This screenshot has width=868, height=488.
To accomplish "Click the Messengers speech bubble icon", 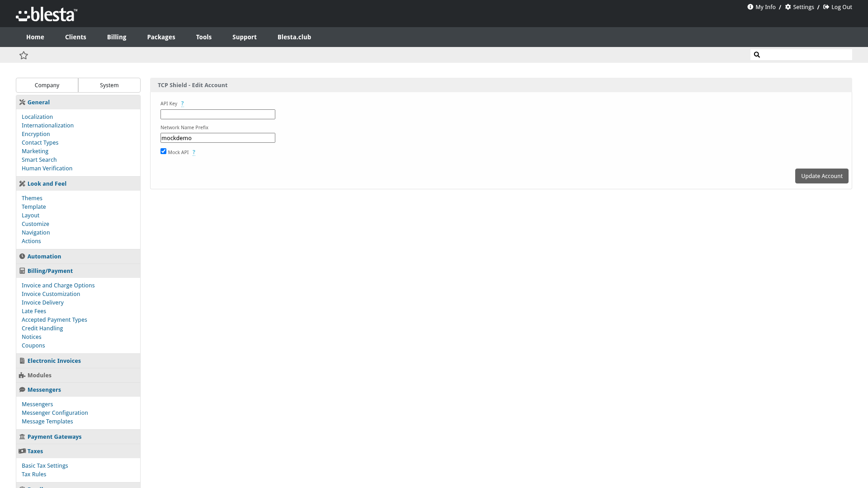I will coord(22,389).
